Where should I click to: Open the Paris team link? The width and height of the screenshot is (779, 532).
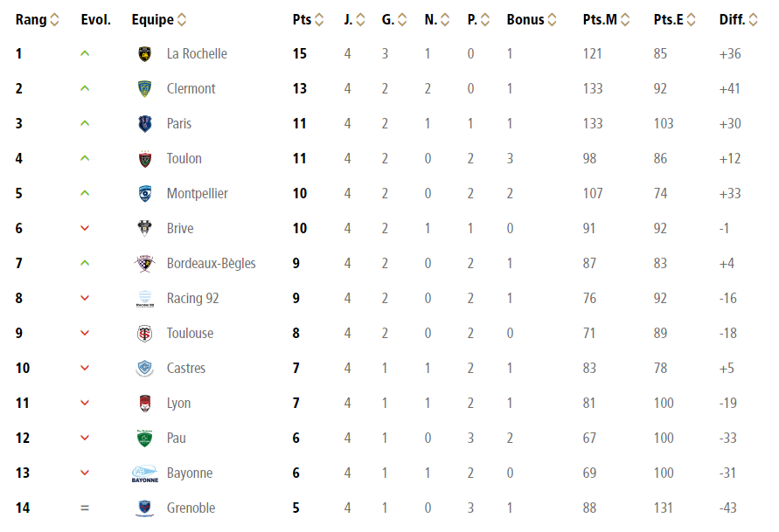coord(179,124)
